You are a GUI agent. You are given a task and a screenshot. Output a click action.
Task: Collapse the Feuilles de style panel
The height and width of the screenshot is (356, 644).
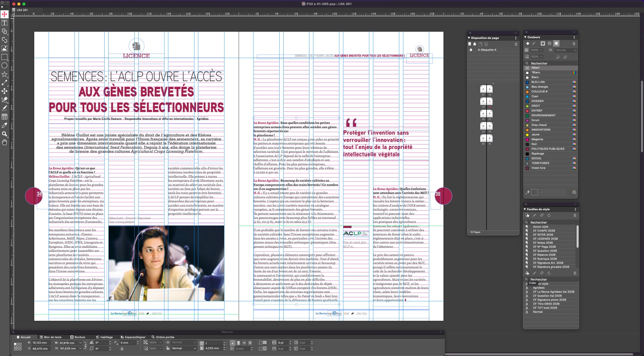click(525, 209)
